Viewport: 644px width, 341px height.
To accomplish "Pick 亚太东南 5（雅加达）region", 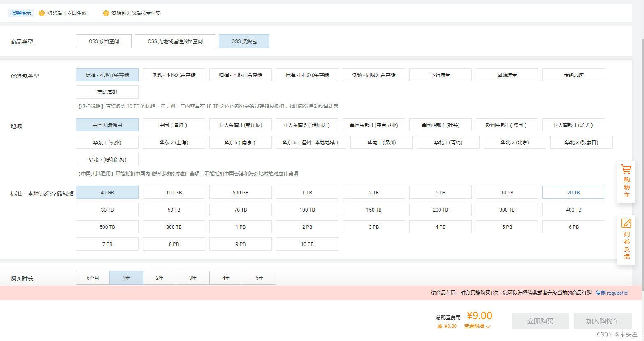I will click(x=307, y=125).
